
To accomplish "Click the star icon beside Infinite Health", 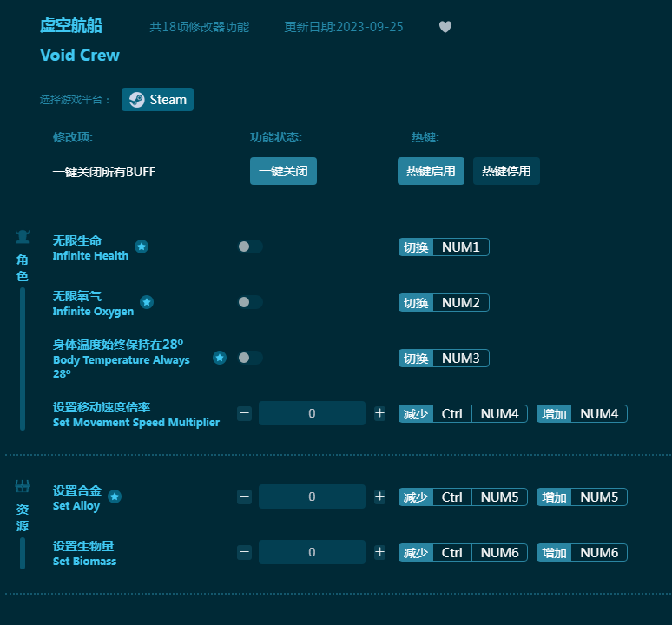I will 142,247.
